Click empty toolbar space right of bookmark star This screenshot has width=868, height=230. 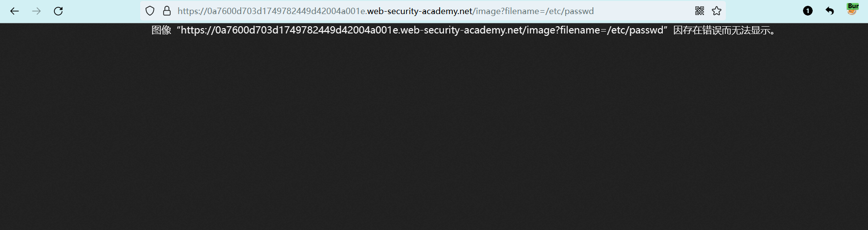pos(762,11)
